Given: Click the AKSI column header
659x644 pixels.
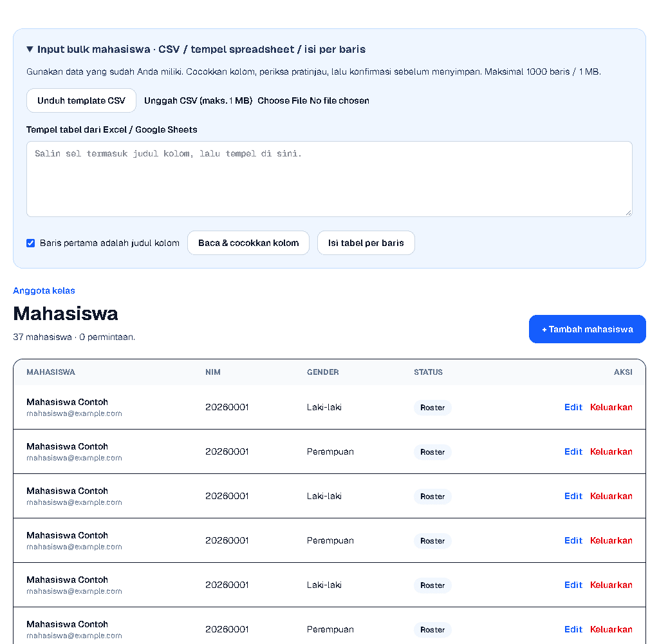Looking at the screenshot, I should tap(623, 372).
